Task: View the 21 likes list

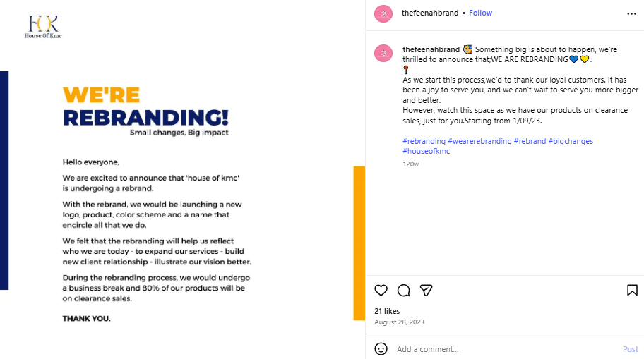Action: (387, 311)
